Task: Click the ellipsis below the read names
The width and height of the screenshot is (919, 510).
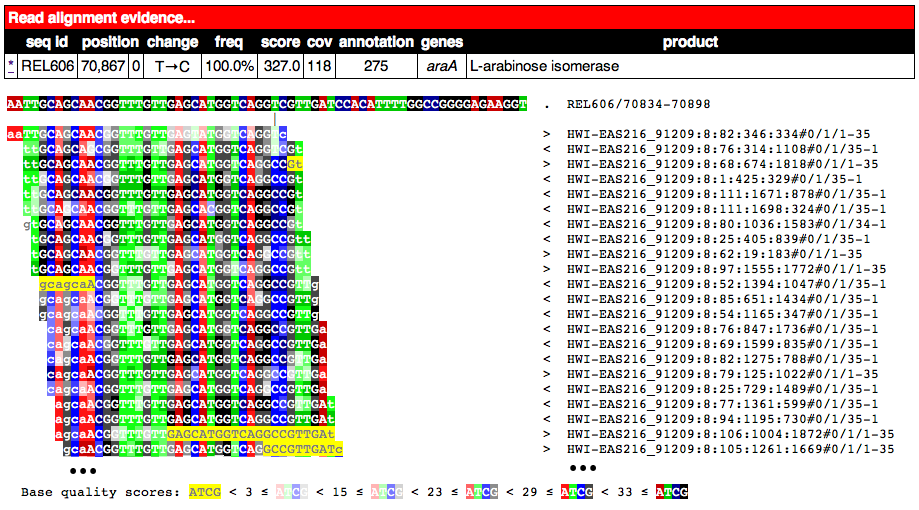Action: [x=583, y=467]
